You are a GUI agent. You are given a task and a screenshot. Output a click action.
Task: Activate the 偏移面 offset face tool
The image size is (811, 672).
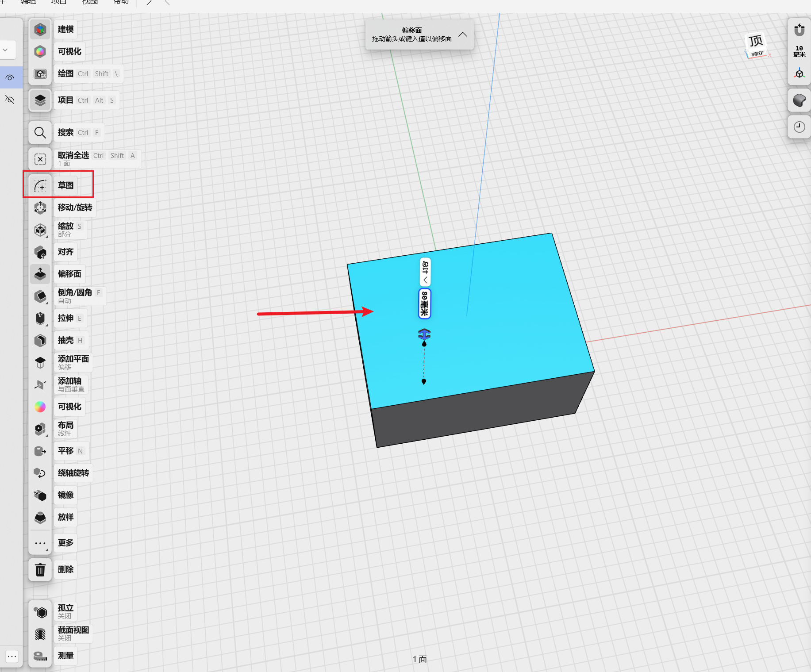point(40,274)
